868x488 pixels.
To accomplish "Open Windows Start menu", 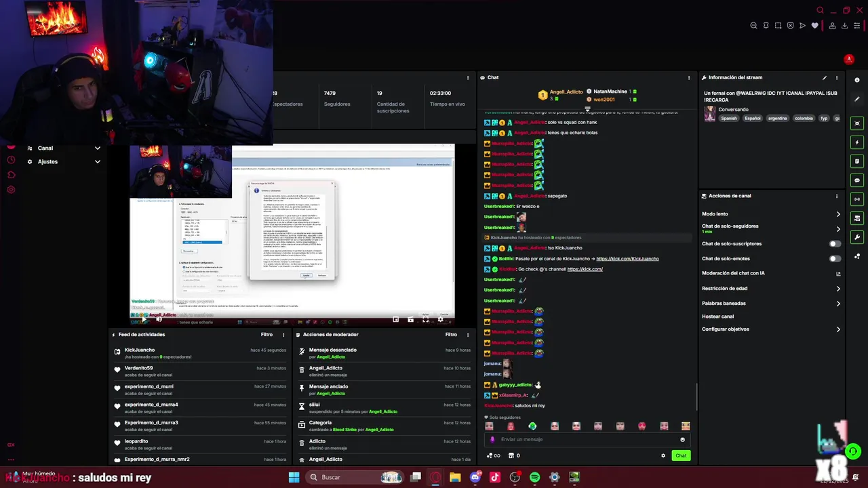I will click(294, 477).
